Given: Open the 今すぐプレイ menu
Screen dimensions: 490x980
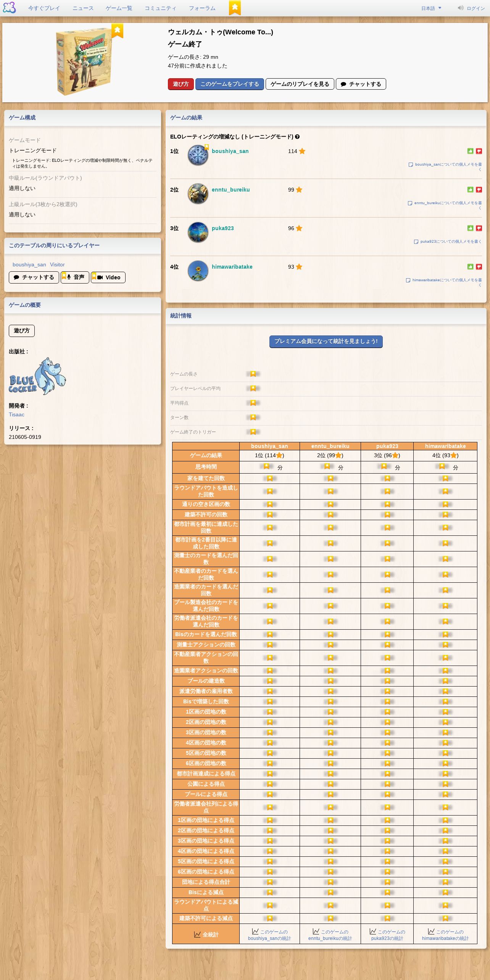Looking at the screenshot, I should pyautogui.click(x=44, y=8).
